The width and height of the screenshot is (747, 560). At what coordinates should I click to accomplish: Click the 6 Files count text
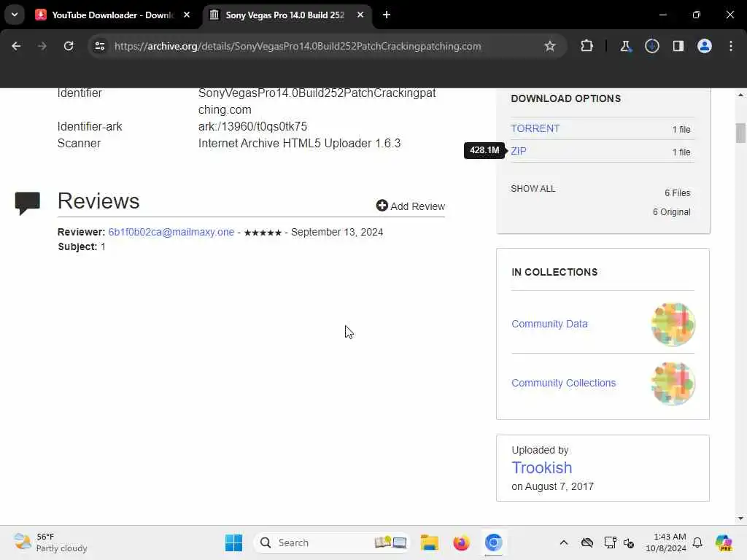[x=677, y=192]
